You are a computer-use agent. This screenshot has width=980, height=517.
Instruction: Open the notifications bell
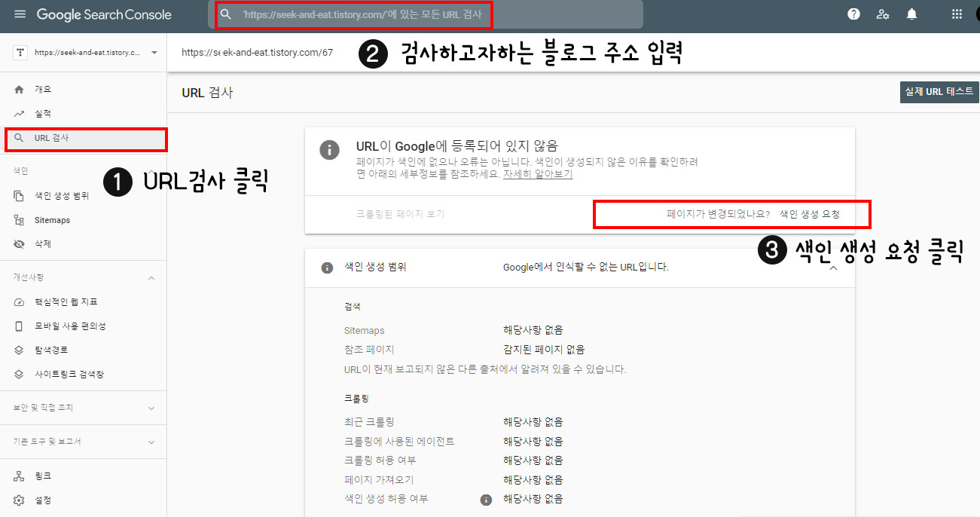point(912,14)
